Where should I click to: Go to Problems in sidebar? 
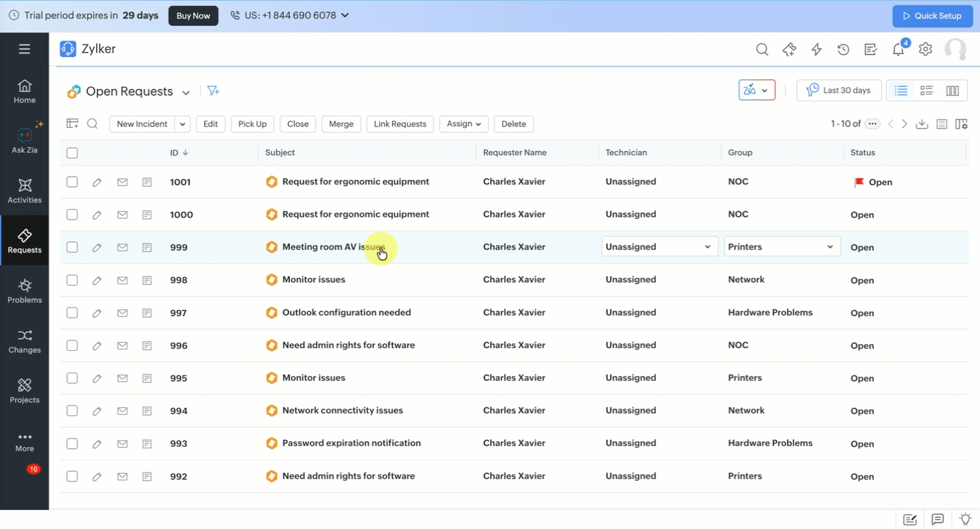[x=24, y=291]
